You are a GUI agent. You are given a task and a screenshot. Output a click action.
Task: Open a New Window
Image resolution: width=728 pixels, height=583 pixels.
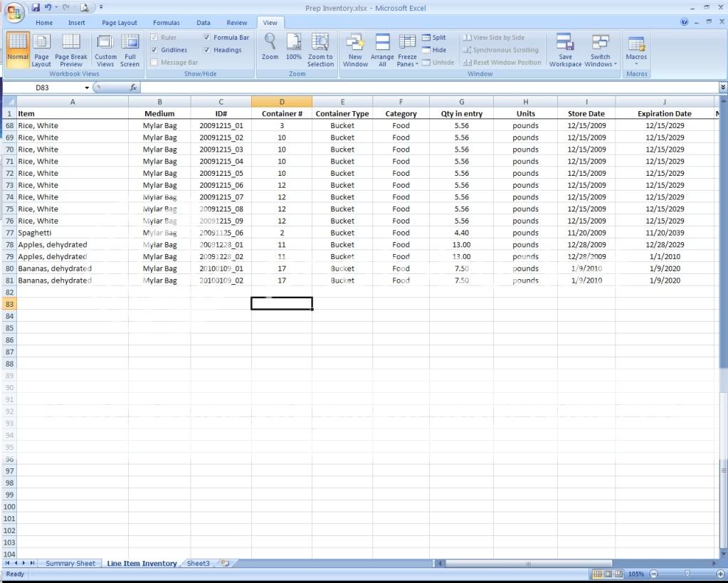pos(355,50)
